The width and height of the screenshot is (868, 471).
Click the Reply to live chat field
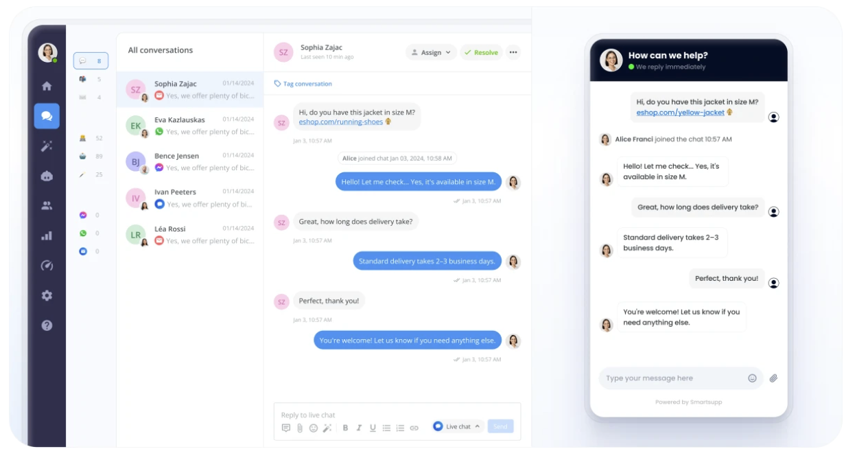[x=397, y=415]
